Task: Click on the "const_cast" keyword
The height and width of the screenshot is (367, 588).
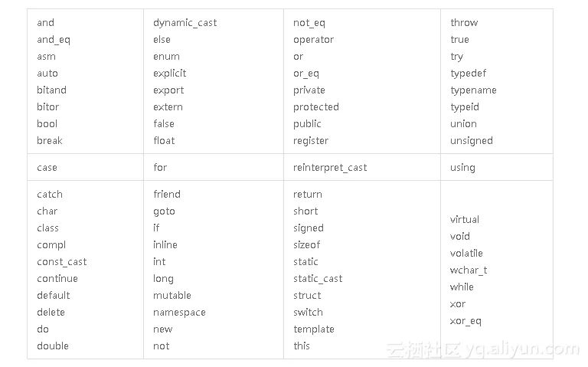Action: (62, 262)
